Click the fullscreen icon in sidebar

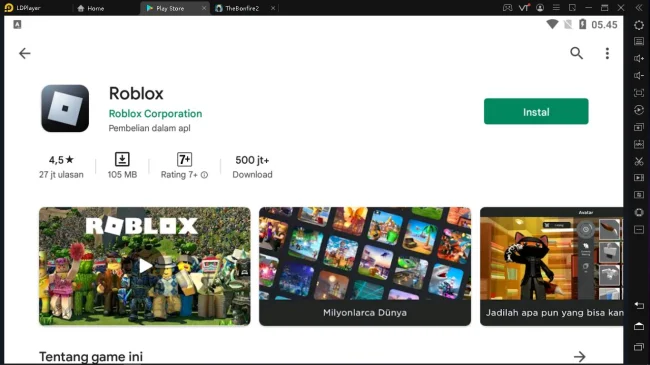tap(639, 93)
